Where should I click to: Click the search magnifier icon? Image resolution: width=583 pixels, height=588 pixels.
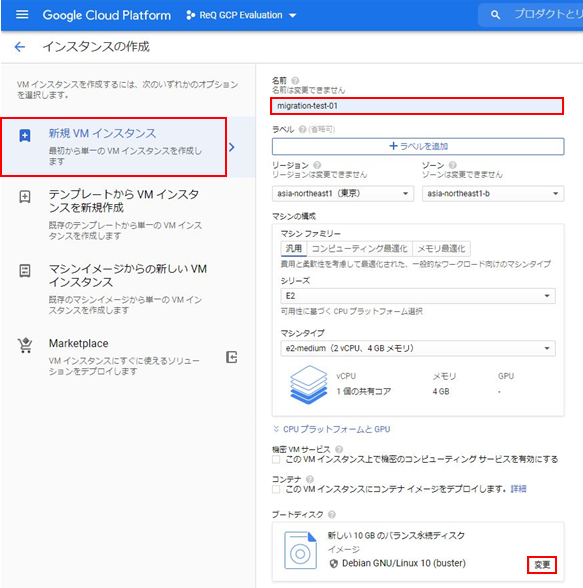[495, 15]
